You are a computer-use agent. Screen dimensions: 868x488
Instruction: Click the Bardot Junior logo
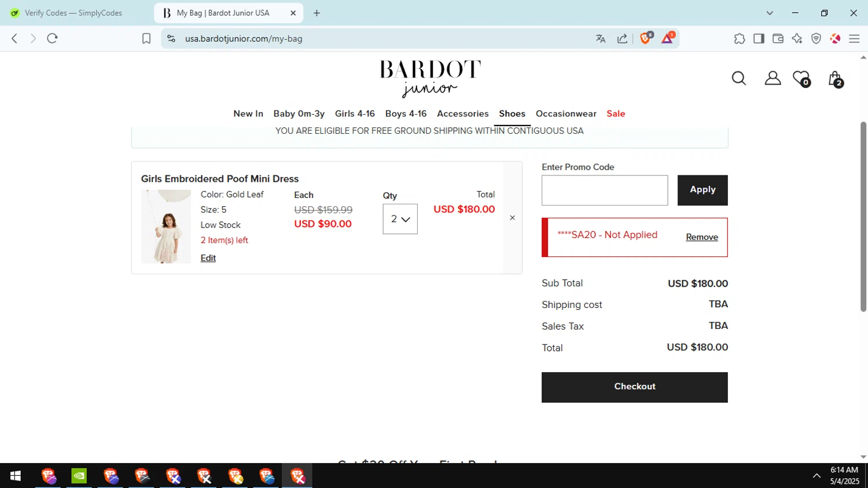430,78
